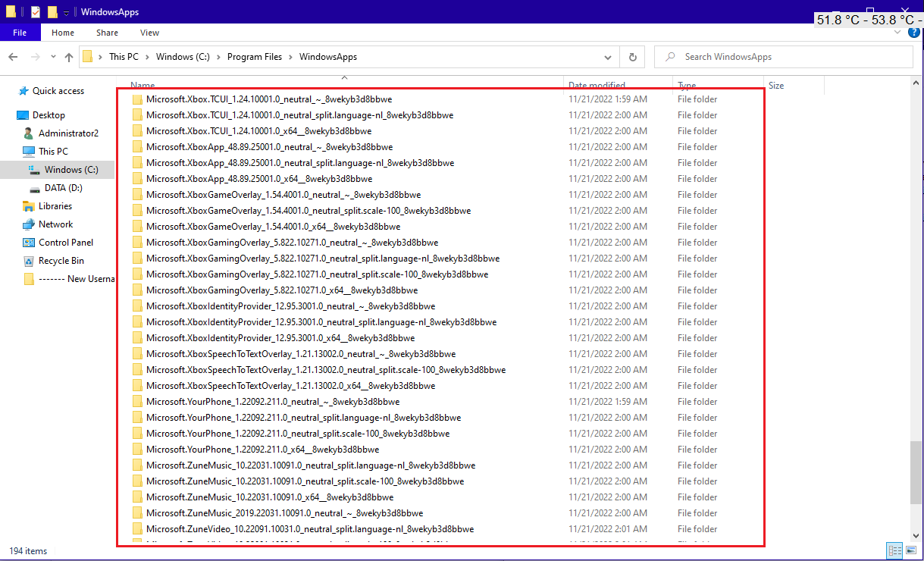The width and height of the screenshot is (924, 561).
Task: Select folder Microsoft.XboxGameOverlay_1.54.4001.0_x64__8wekyb3d8bbwe
Action: (x=273, y=227)
